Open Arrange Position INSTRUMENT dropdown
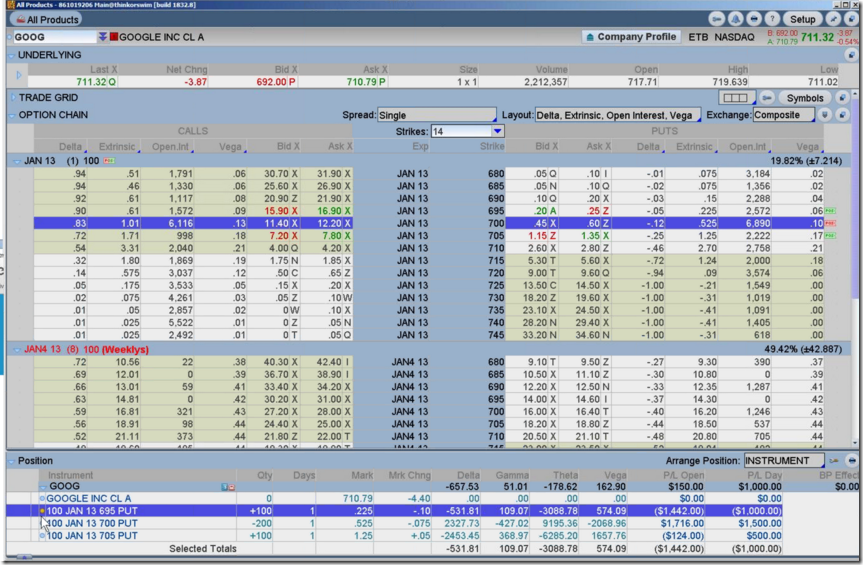Image resolution: width=863 pixels, height=565 pixels. (784, 460)
